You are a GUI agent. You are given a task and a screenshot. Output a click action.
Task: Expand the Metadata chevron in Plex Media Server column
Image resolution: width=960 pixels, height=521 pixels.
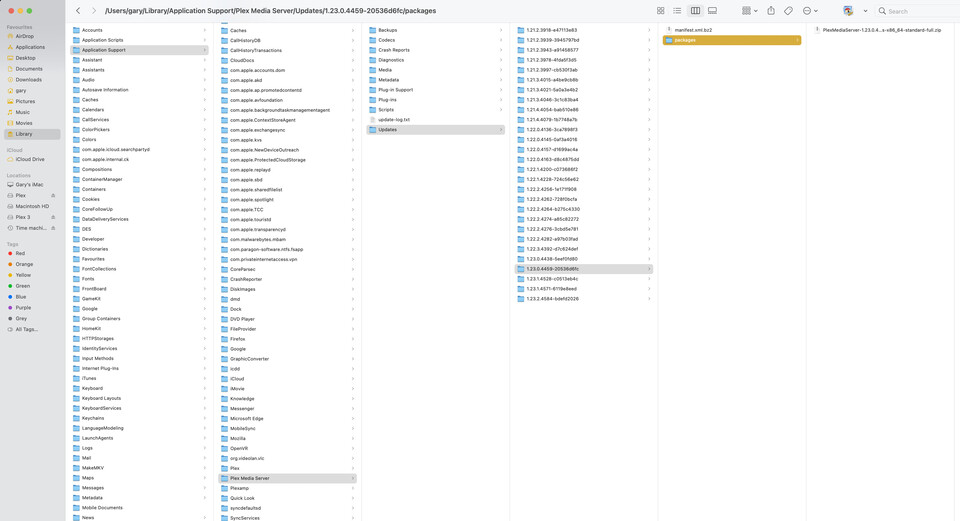click(x=501, y=80)
